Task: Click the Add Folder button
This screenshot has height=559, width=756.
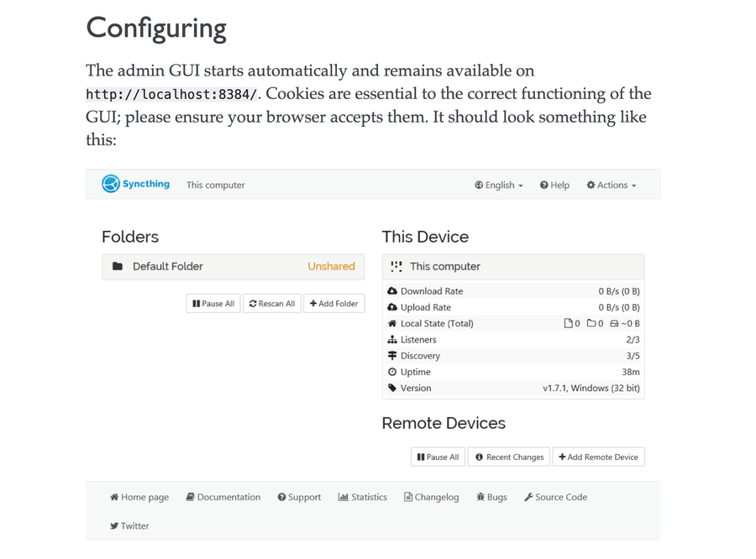Action: [334, 304]
